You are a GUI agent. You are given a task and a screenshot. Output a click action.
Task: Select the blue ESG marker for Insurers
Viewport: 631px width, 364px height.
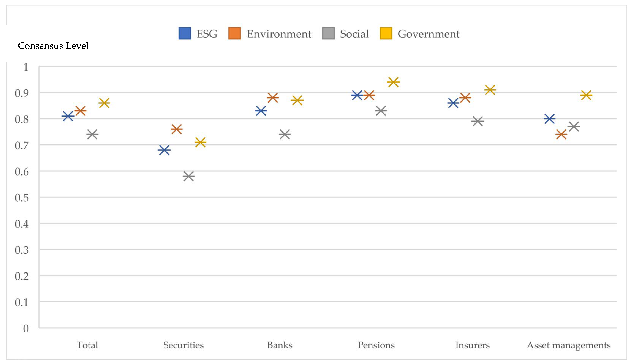click(x=453, y=103)
